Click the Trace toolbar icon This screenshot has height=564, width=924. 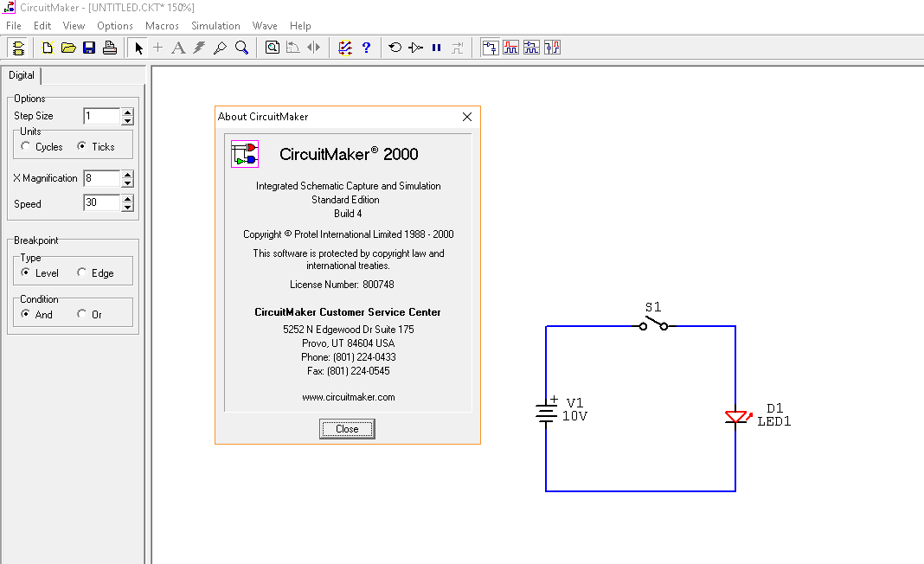point(458,48)
